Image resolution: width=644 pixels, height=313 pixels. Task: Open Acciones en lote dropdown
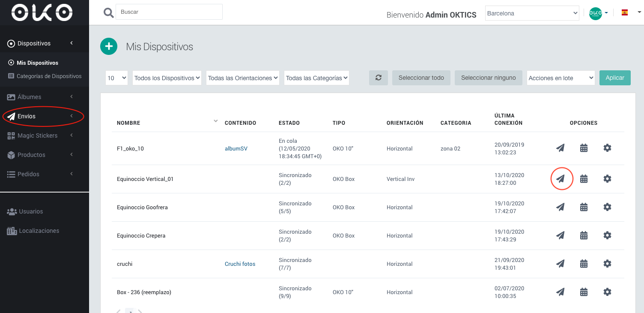point(561,78)
